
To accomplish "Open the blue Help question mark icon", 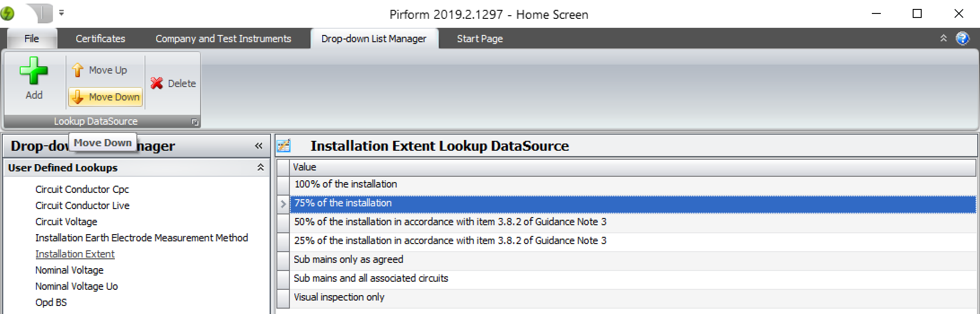I will click(x=962, y=39).
